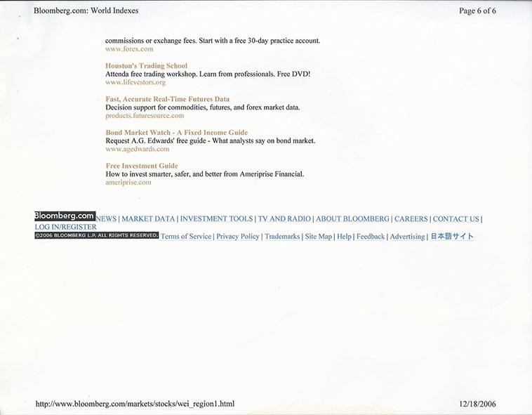Open the Privacy Policy link
532x415 pixels.
238,237
